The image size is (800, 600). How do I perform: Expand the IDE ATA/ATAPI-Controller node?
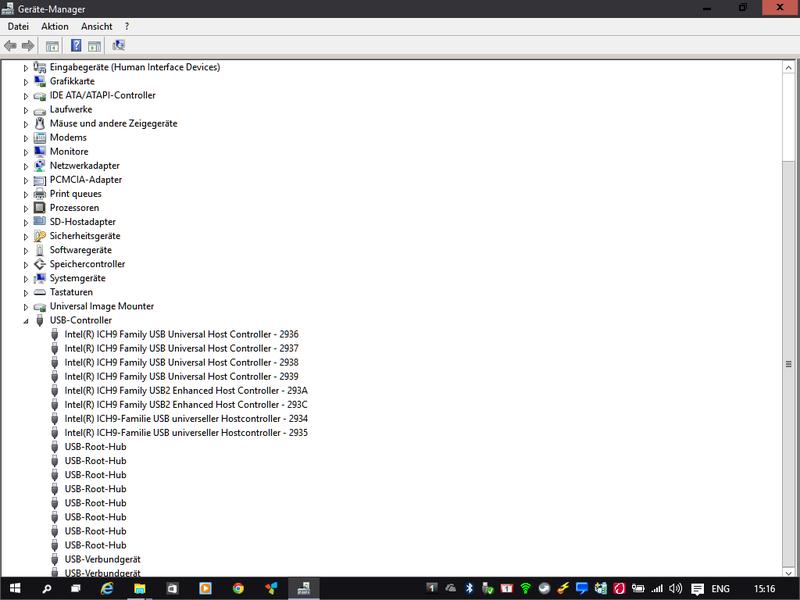click(x=26, y=96)
